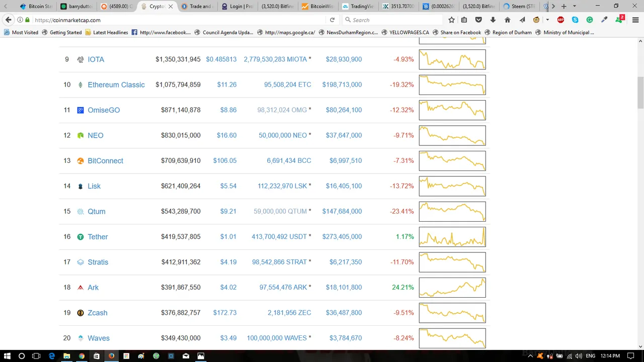This screenshot has width=644, height=362.
Task: Open the Windows action center notifications
Action: point(630,356)
